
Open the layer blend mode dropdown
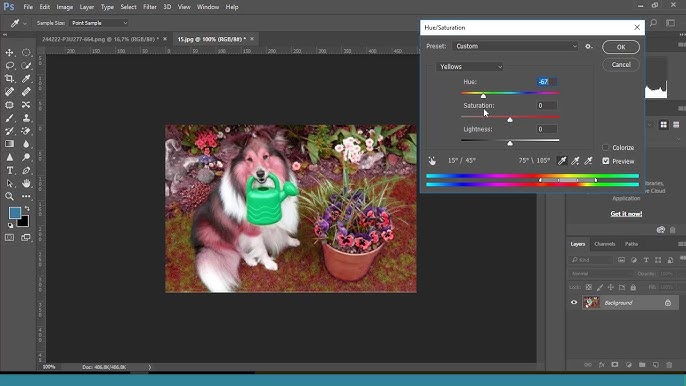pyautogui.click(x=601, y=274)
